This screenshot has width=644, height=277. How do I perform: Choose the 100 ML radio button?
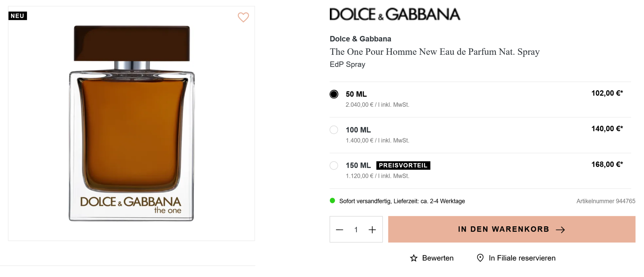(x=334, y=130)
